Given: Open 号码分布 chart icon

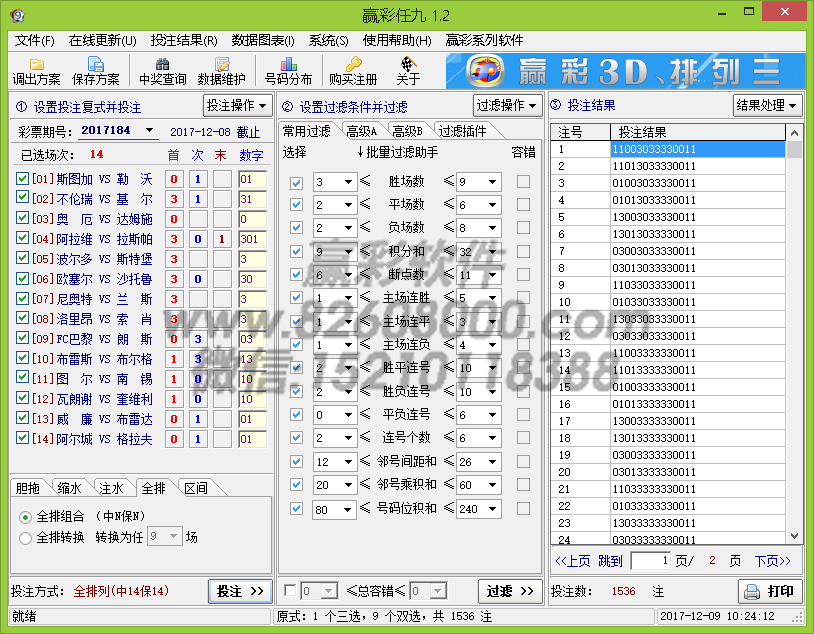Looking at the screenshot, I should tap(289, 64).
